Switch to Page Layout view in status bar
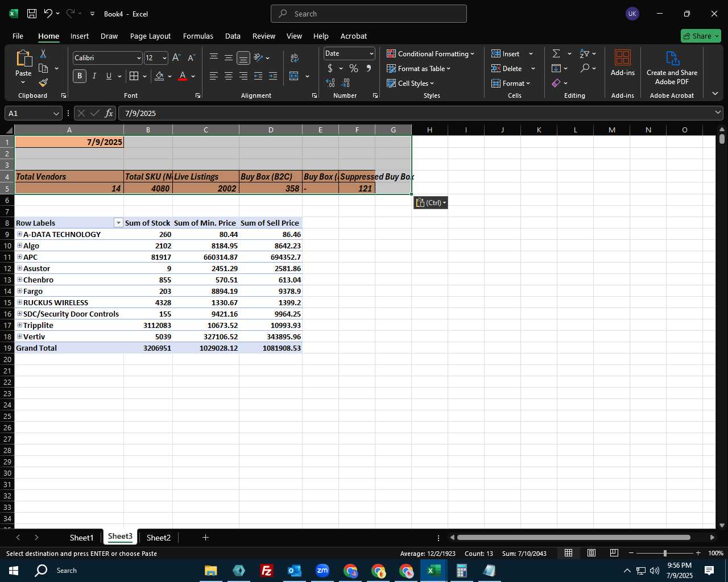 coord(591,553)
